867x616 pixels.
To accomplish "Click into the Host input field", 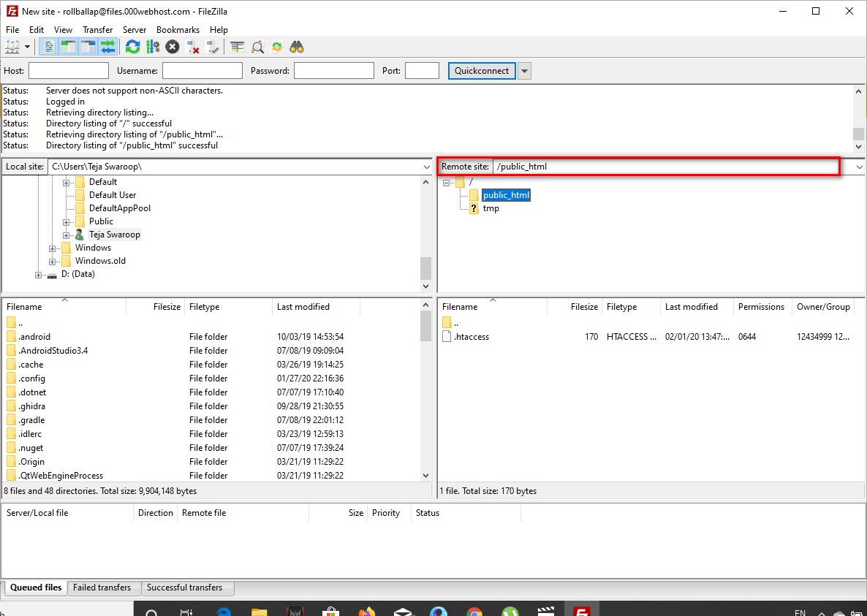I will tap(69, 71).
